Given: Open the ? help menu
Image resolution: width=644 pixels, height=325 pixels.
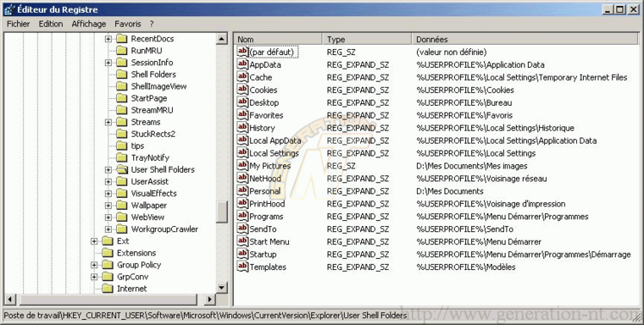Looking at the screenshot, I should tap(152, 24).
